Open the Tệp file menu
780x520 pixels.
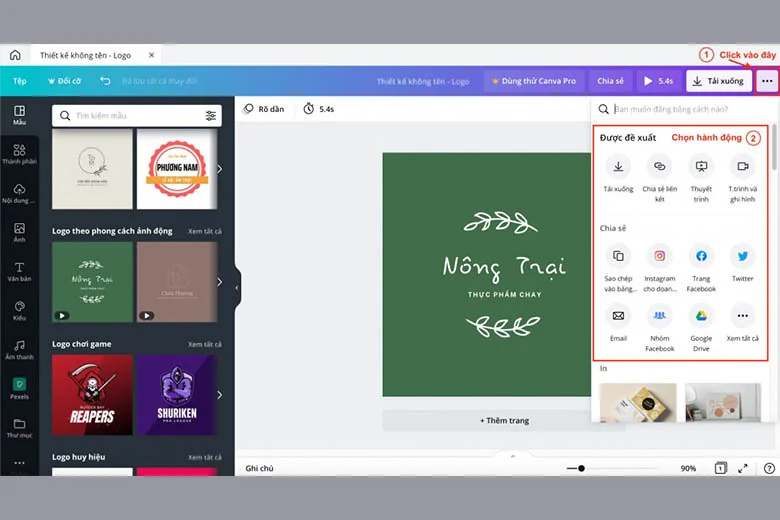click(19, 81)
